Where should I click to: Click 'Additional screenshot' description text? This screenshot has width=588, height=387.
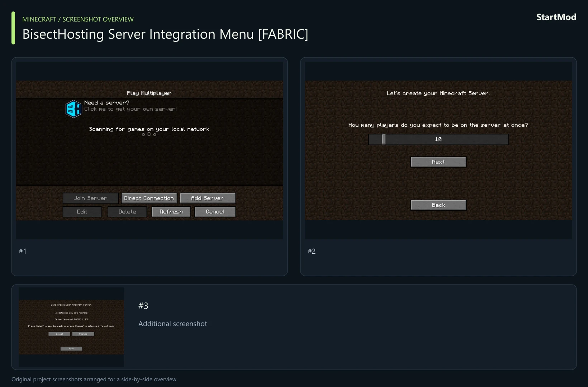173,324
